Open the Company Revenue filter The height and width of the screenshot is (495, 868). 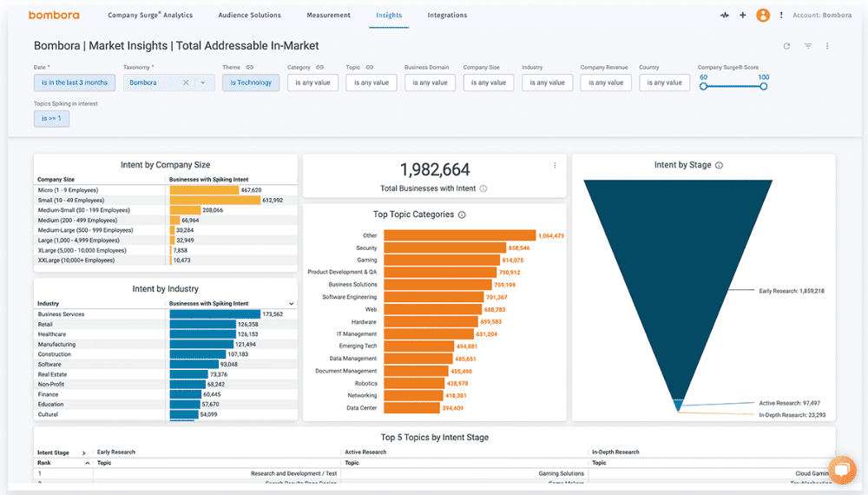(x=606, y=82)
